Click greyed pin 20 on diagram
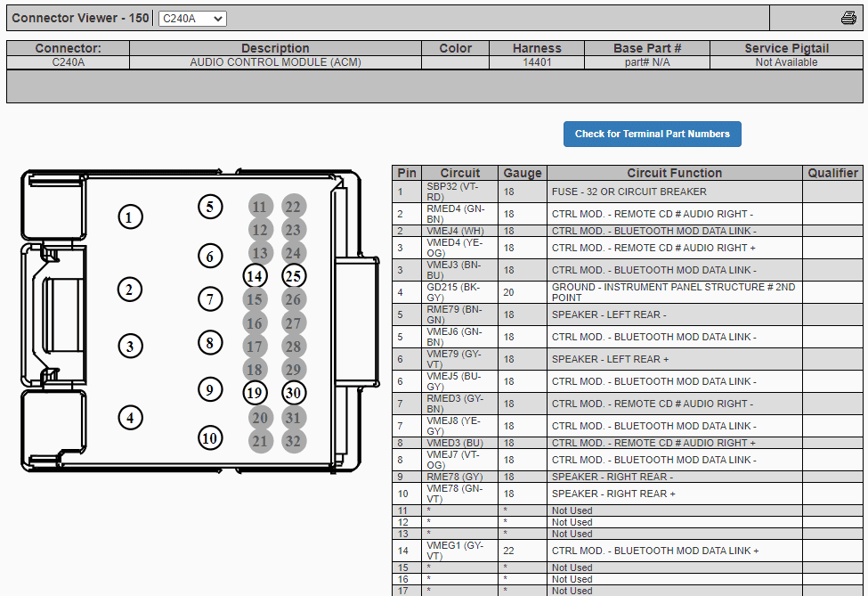The image size is (868, 596). click(260, 418)
